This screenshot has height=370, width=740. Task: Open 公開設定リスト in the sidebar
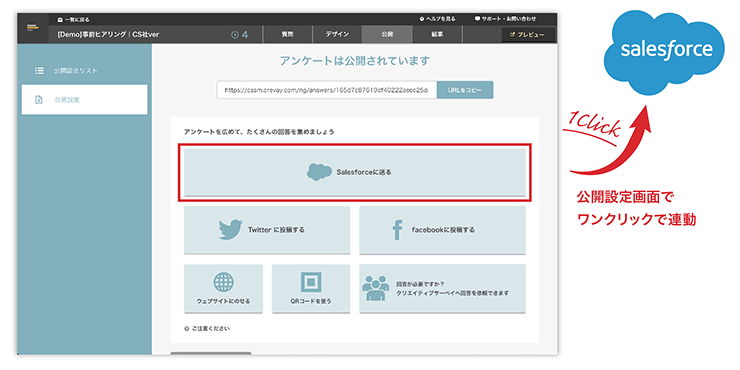76,71
